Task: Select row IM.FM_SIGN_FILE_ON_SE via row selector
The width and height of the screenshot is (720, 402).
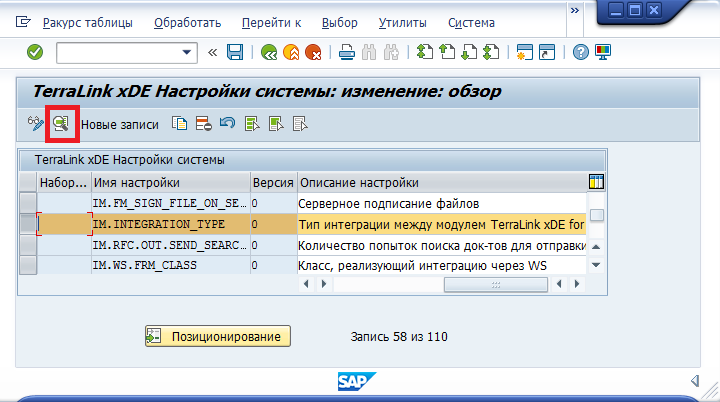Action: click(28, 204)
